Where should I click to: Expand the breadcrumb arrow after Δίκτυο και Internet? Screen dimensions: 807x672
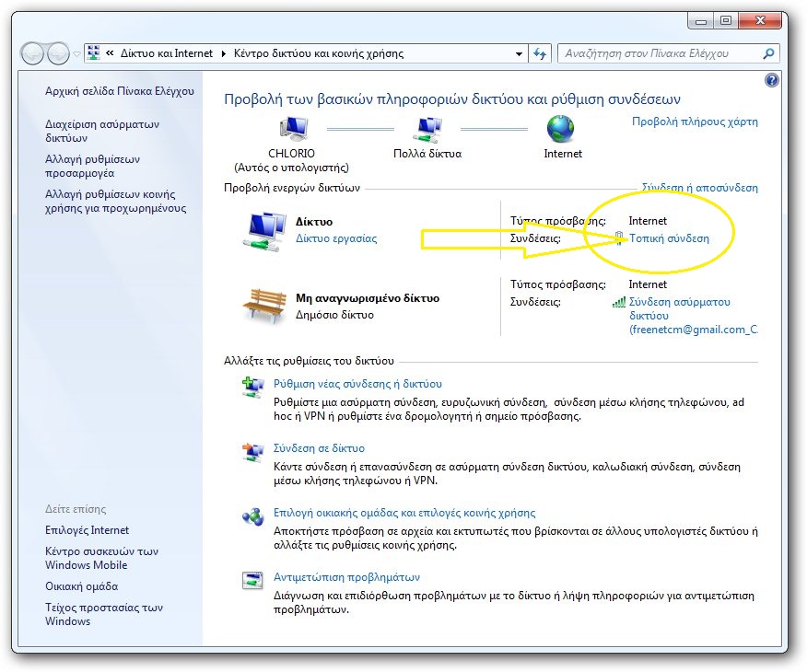coord(223,53)
